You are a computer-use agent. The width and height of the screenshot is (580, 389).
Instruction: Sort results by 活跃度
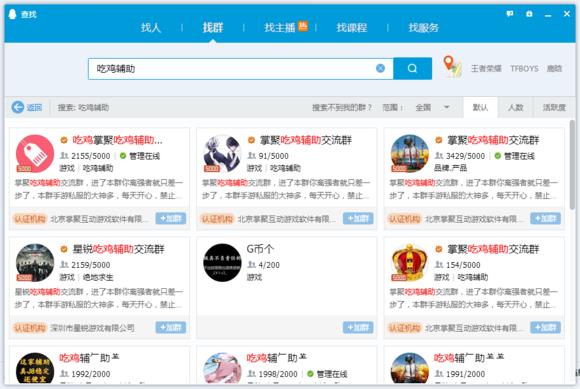click(x=554, y=107)
